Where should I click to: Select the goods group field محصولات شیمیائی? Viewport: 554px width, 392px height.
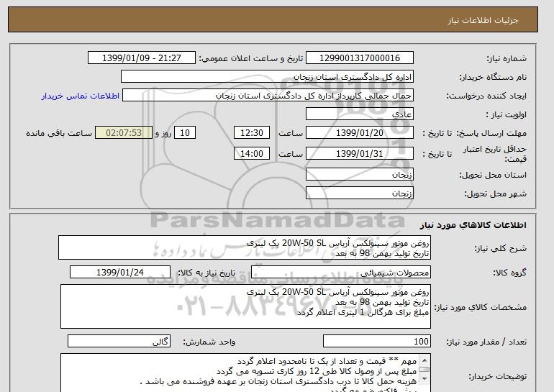[x=341, y=273]
